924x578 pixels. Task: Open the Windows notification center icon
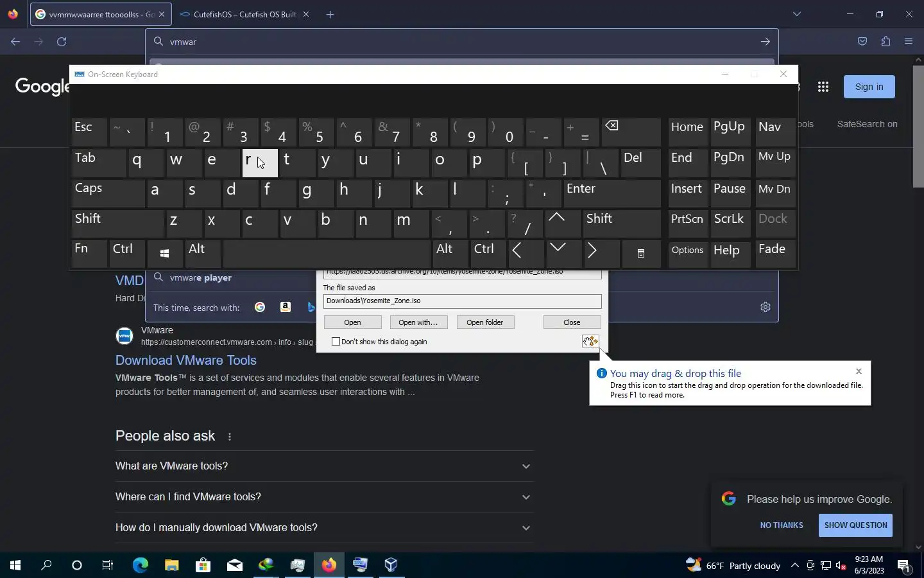(904, 566)
